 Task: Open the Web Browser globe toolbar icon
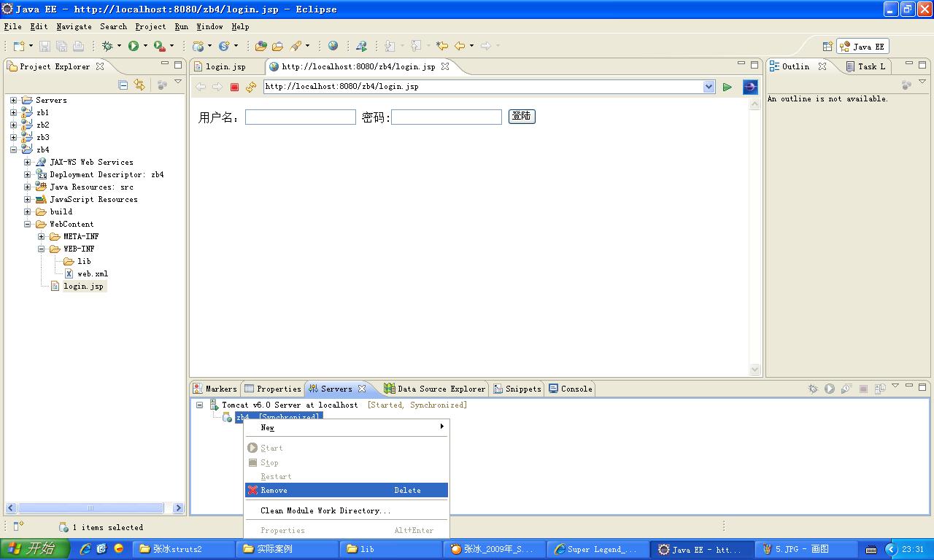coord(333,46)
